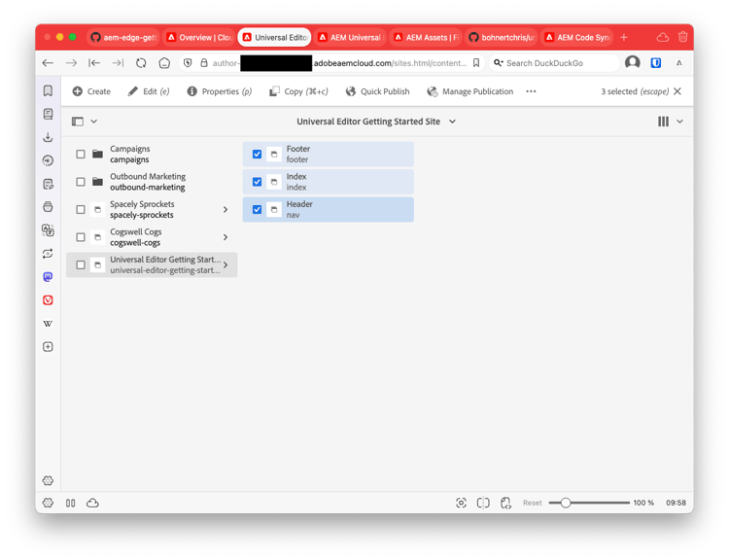Open the Wikipedia web panel
Screen dimensions: 729x560
(x=48, y=323)
